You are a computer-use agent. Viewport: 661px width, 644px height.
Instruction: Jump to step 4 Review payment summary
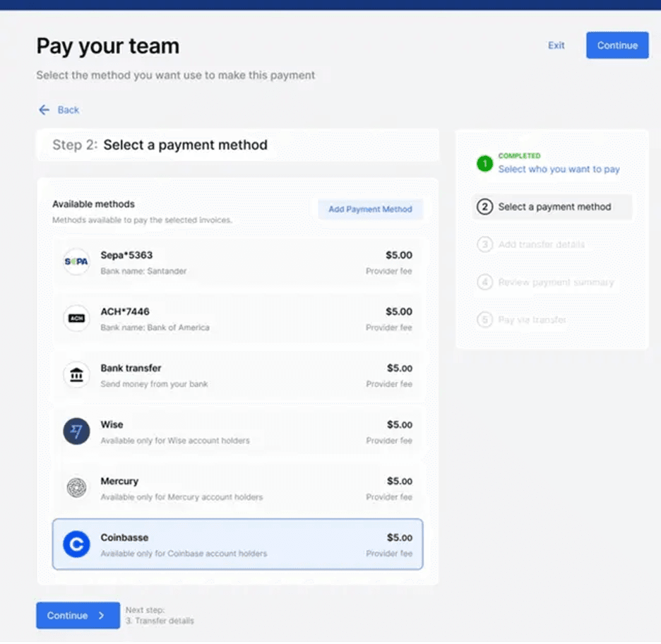(555, 282)
